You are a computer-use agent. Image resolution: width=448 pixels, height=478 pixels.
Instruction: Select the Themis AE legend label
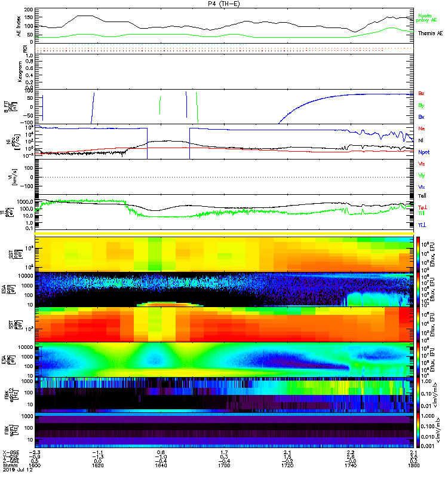coord(430,33)
